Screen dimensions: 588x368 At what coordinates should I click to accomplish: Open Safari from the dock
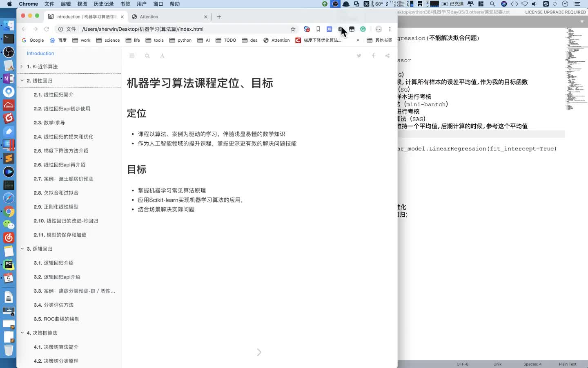pyautogui.click(x=9, y=198)
